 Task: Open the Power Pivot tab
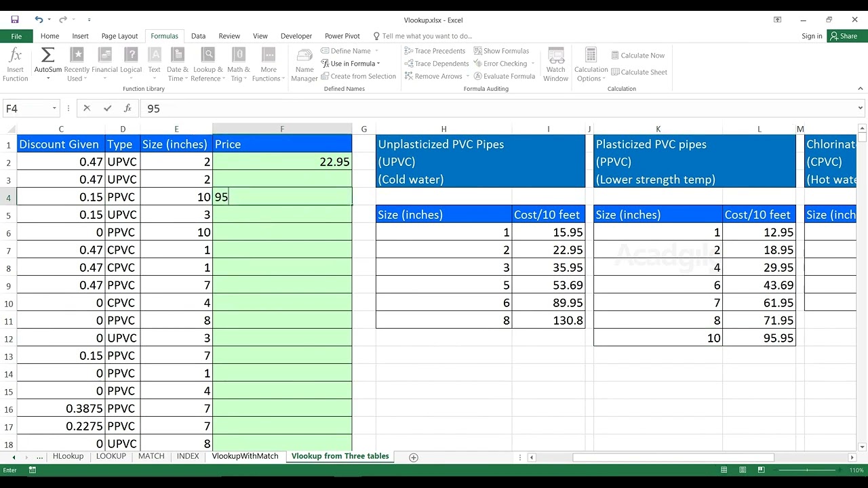(x=342, y=36)
